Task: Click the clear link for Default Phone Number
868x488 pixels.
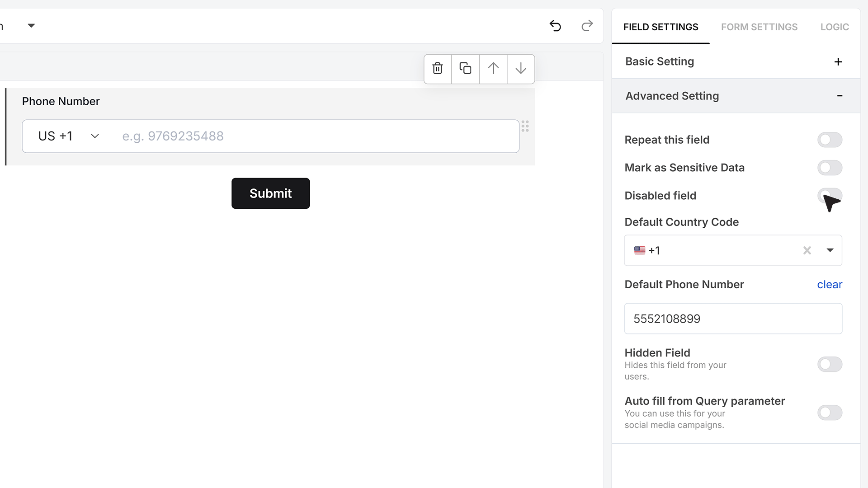Action: click(x=830, y=285)
